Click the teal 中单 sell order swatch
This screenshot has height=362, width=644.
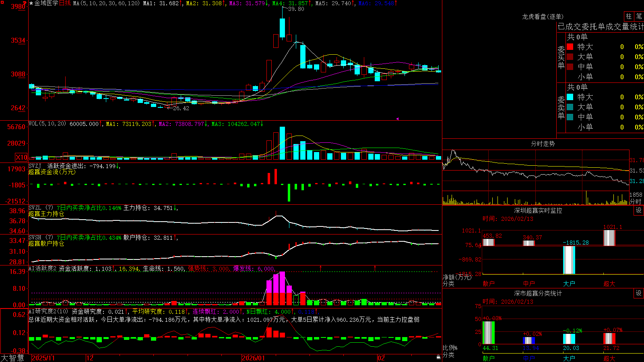coord(570,117)
